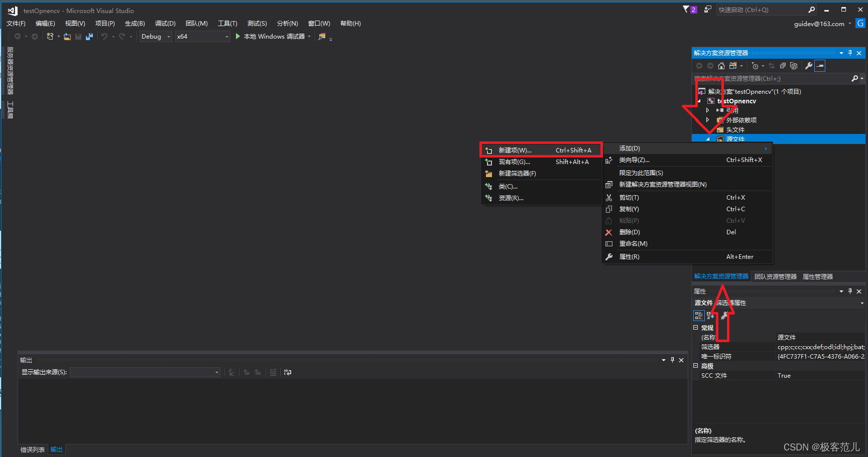Open the 生成(B) build menu
The height and width of the screenshot is (457, 868).
135,24
